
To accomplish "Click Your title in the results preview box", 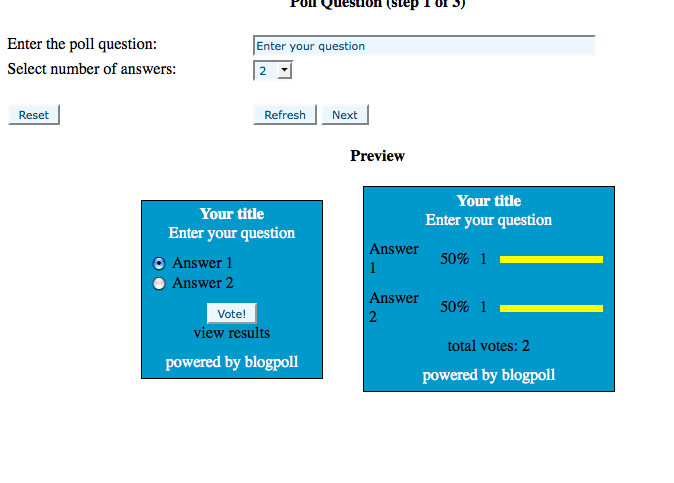I will tap(488, 201).
